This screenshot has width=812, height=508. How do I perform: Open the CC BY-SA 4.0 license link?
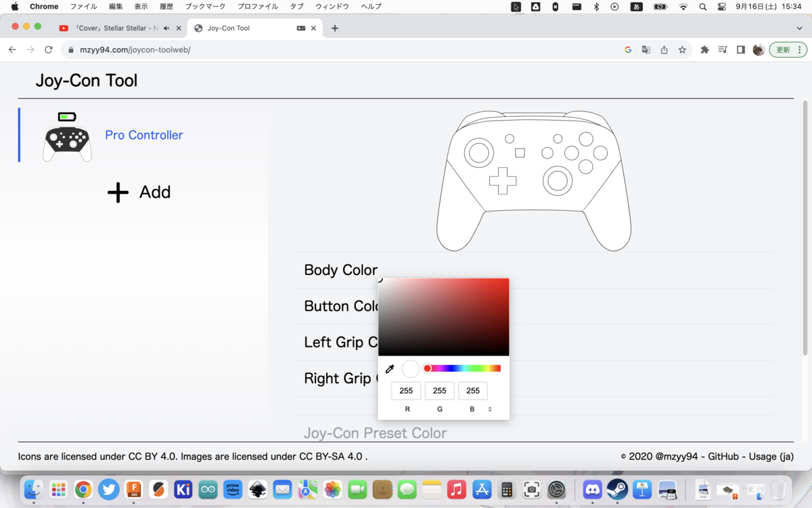(x=330, y=457)
